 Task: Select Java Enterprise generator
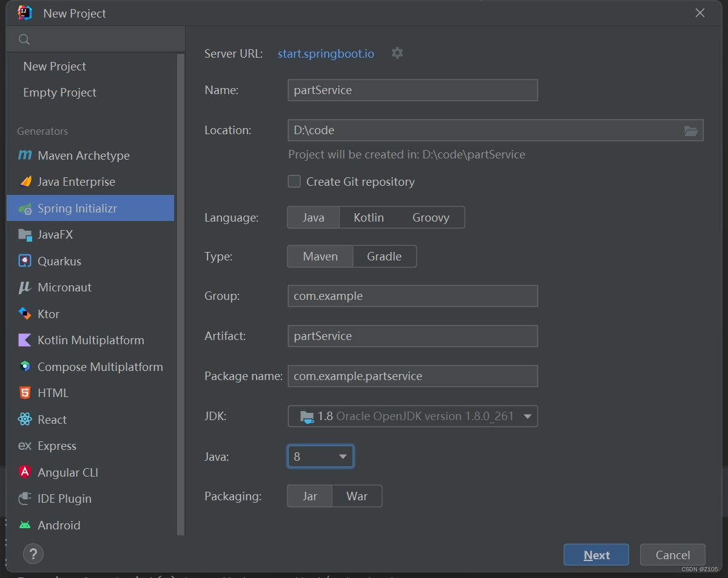90,182
